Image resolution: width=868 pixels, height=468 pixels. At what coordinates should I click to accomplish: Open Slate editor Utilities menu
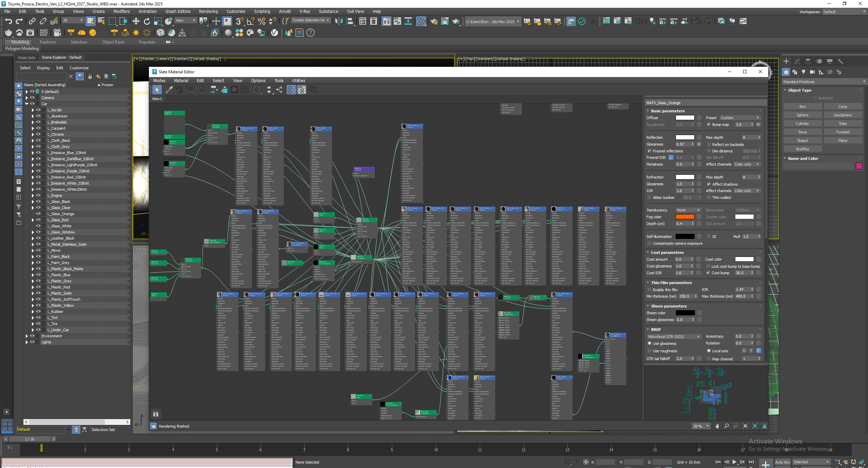(299, 81)
